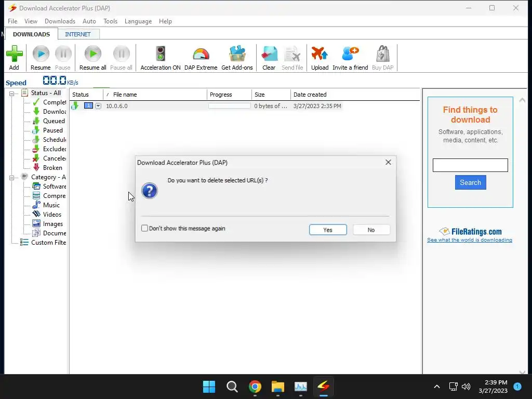Select Music category
Viewport: 532px width, 399px height.
pos(46,205)
